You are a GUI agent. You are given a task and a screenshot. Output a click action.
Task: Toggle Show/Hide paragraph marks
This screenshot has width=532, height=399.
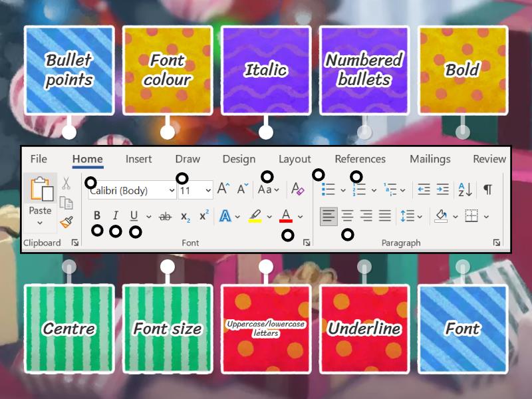[487, 190]
